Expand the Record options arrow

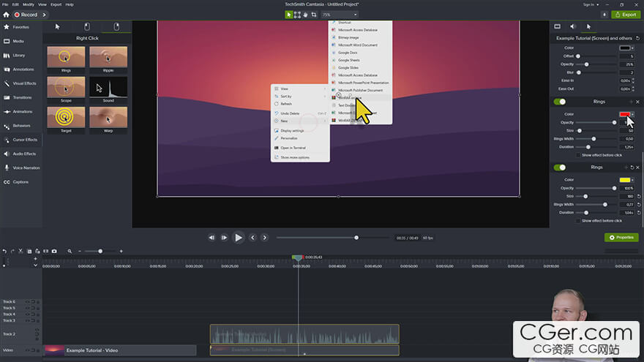pos(44,15)
